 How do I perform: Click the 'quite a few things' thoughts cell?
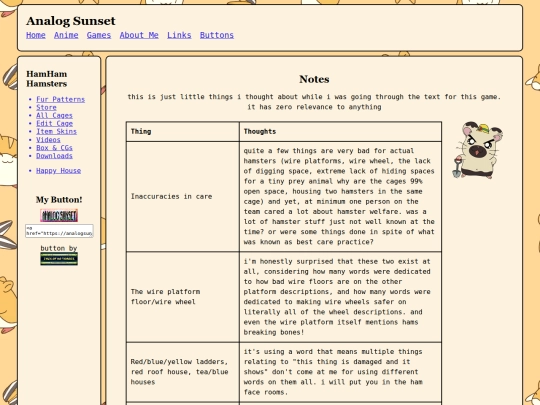(340, 196)
